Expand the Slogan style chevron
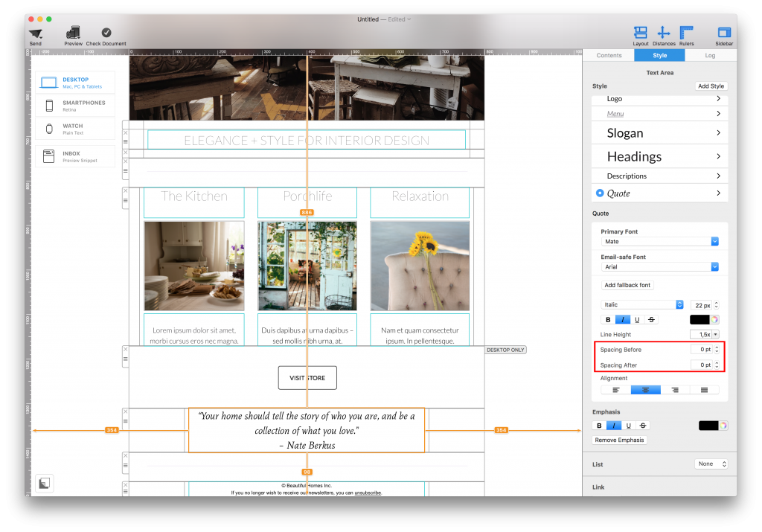This screenshot has height=532, width=762. point(718,132)
